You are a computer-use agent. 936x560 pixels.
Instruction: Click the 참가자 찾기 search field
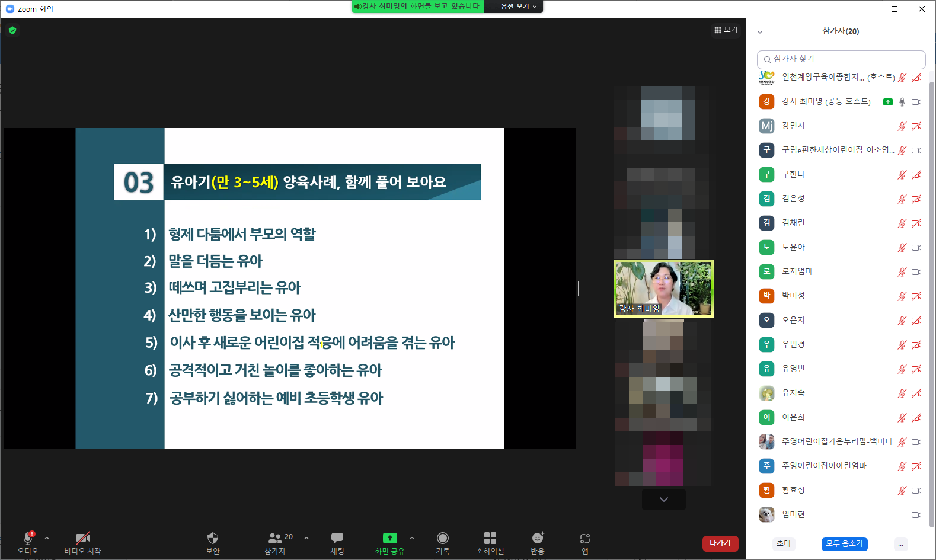coord(841,59)
